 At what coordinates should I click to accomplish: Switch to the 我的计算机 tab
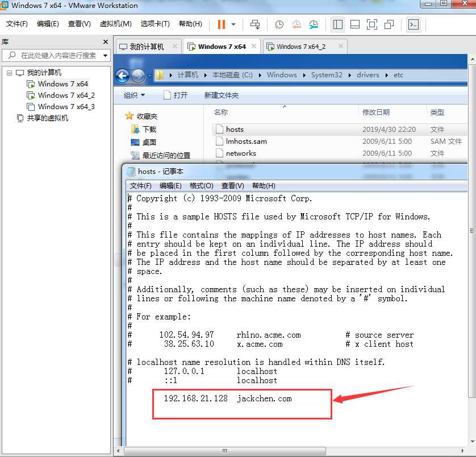point(147,47)
